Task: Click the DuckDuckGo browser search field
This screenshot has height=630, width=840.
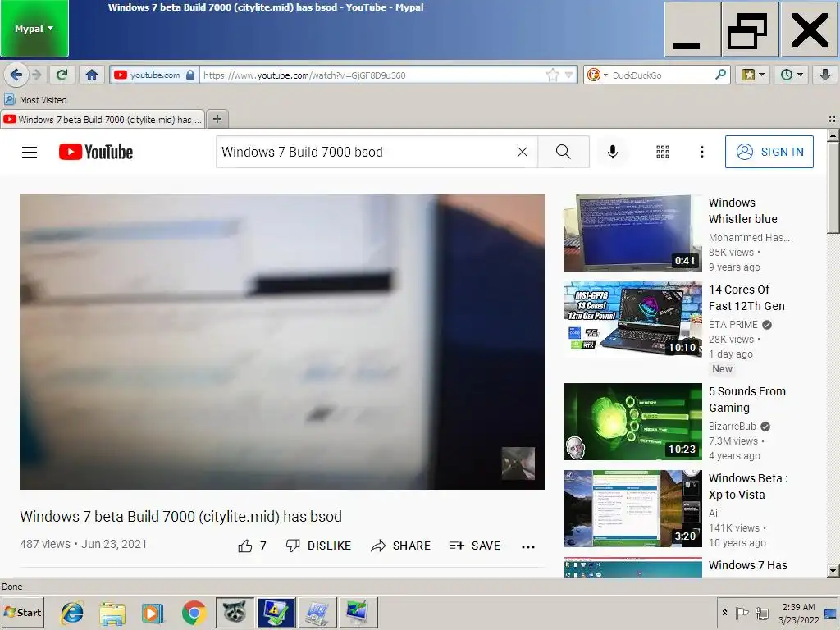Action: pyautogui.click(x=662, y=75)
